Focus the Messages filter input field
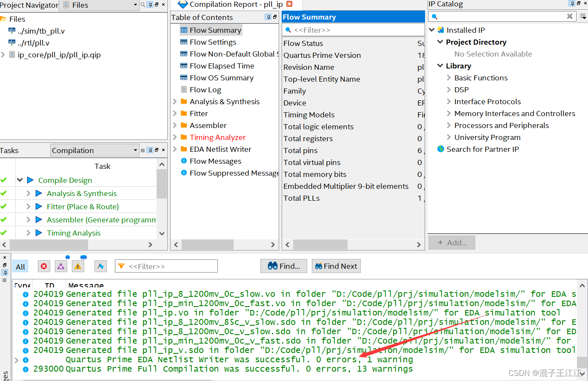 [x=166, y=266]
